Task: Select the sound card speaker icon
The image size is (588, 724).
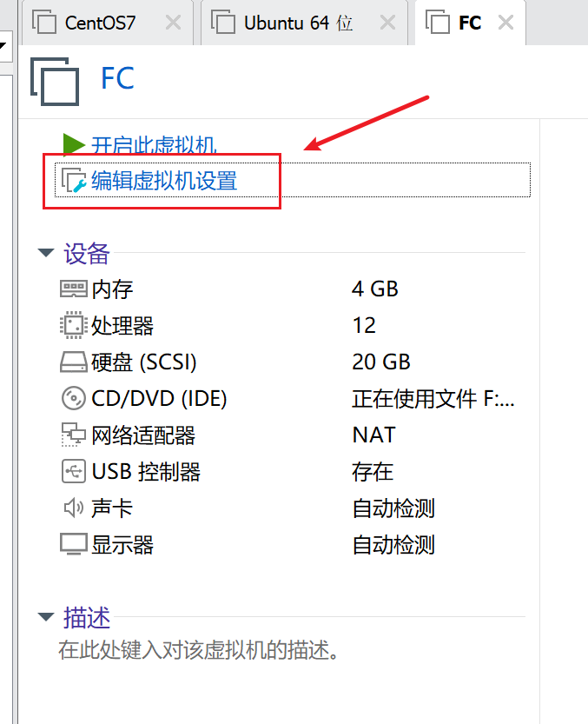Action: pyautogui.click(x=73, y=508)
